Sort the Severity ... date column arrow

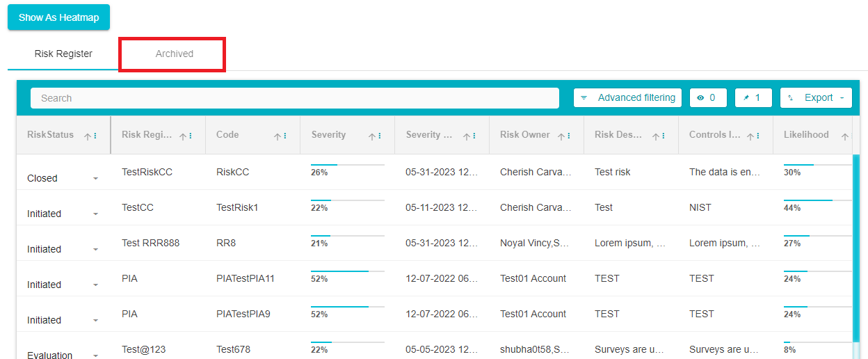pyautogui.click(x=467, y=136)
